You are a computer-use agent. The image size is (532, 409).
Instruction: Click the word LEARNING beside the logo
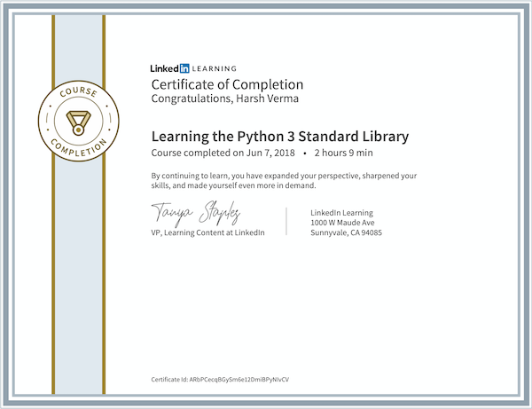214,68
